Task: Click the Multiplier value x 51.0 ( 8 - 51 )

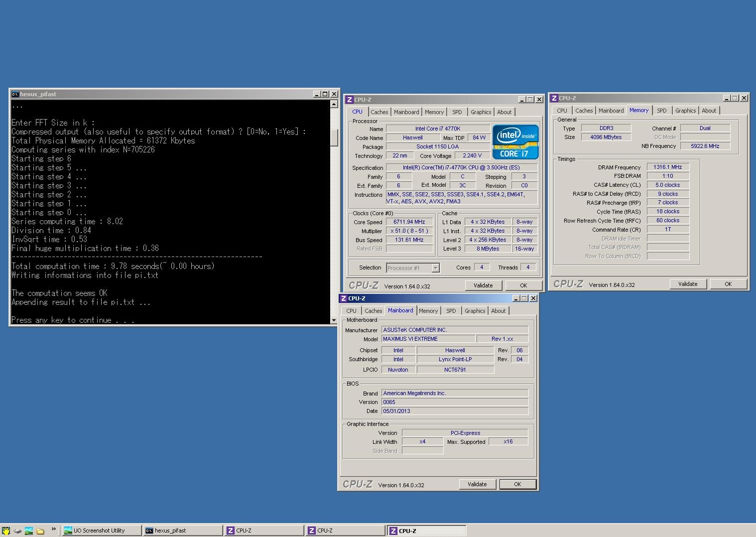Action: (409, 231)
